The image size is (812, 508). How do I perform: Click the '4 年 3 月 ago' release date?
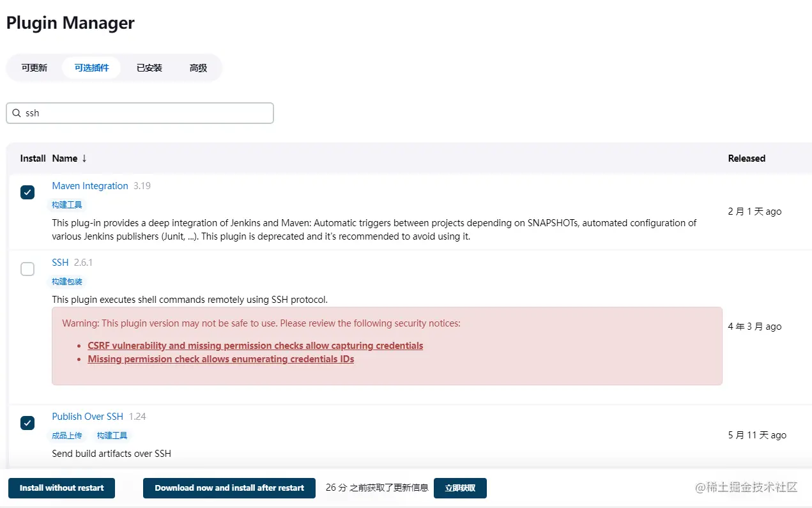point(755,327)
